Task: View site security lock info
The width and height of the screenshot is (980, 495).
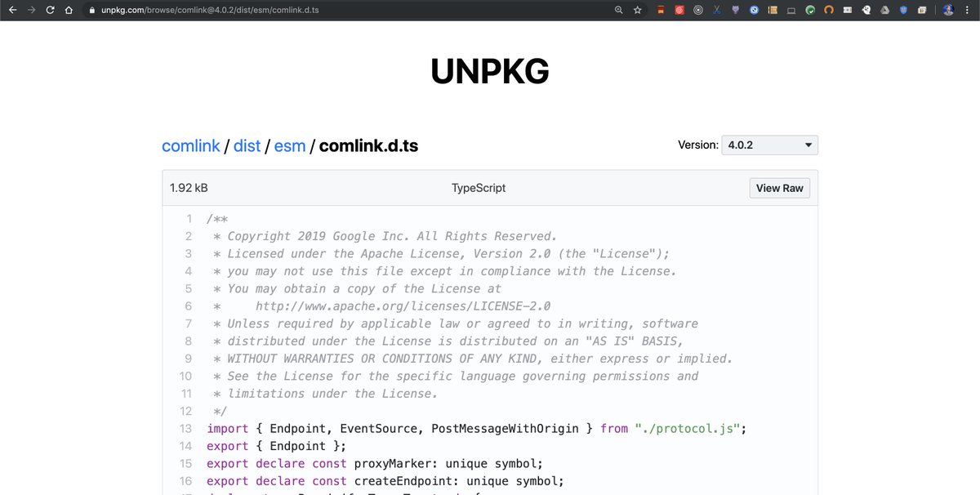Action: [91, 11]
